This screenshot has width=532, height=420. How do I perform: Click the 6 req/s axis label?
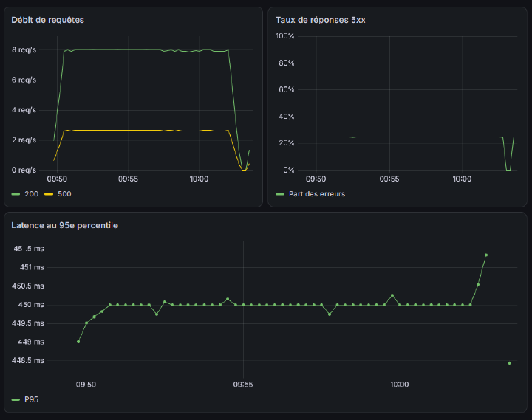click(24, 80)
